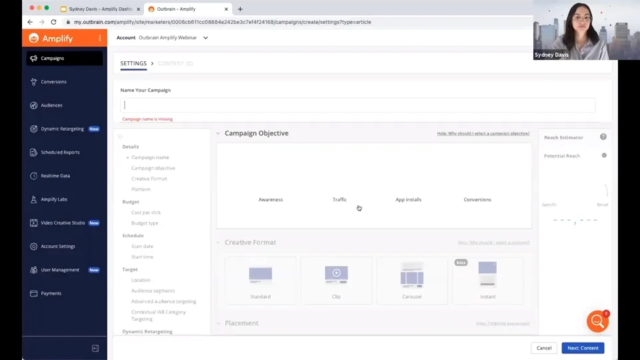Click the Cancel button

coord(544,348)
